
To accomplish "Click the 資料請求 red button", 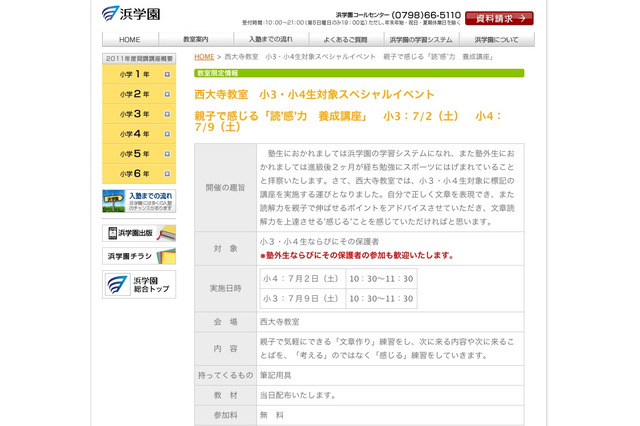I will tap(499, 18).
